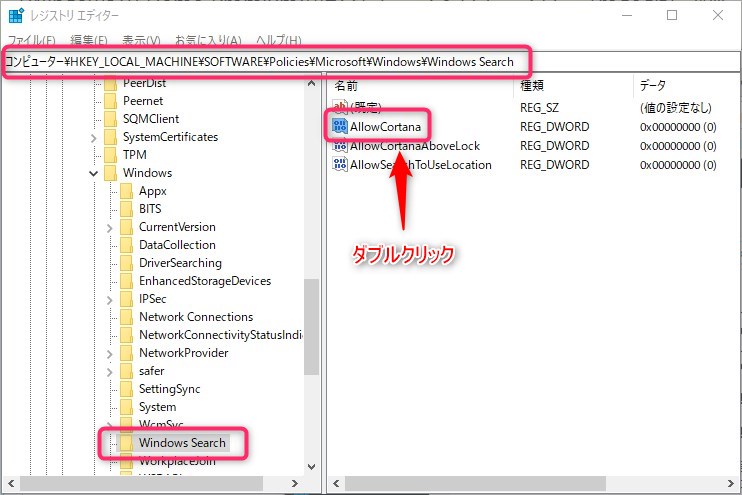Click the Network Connections folder icon
The width and height of the screenshot is (742, 495).
coord(126,317)
